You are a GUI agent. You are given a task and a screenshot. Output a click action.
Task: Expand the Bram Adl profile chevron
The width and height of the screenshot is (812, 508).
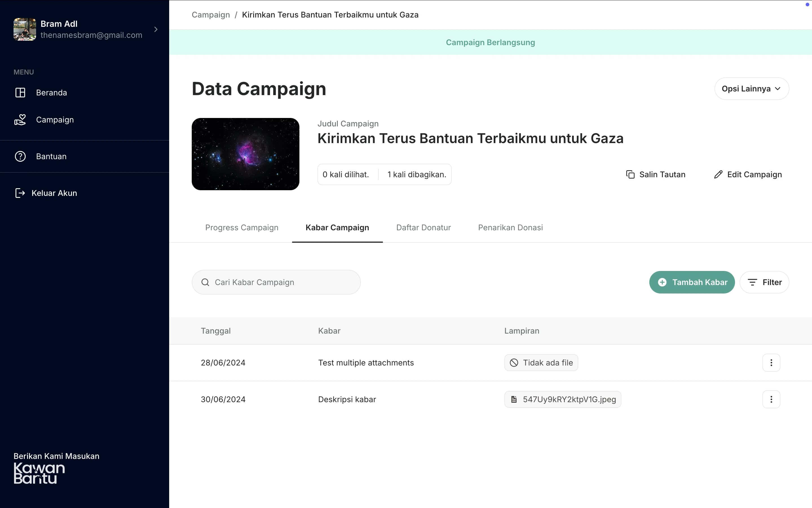(156, 29)
